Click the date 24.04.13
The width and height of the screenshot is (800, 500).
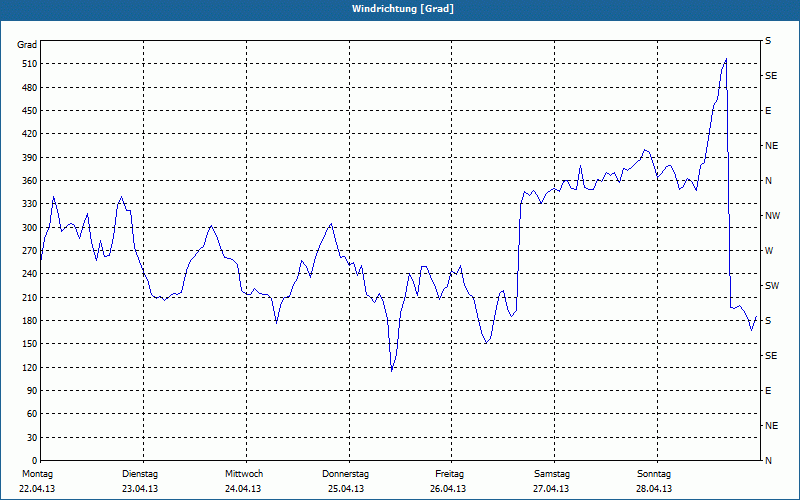(x=243, y=489)
